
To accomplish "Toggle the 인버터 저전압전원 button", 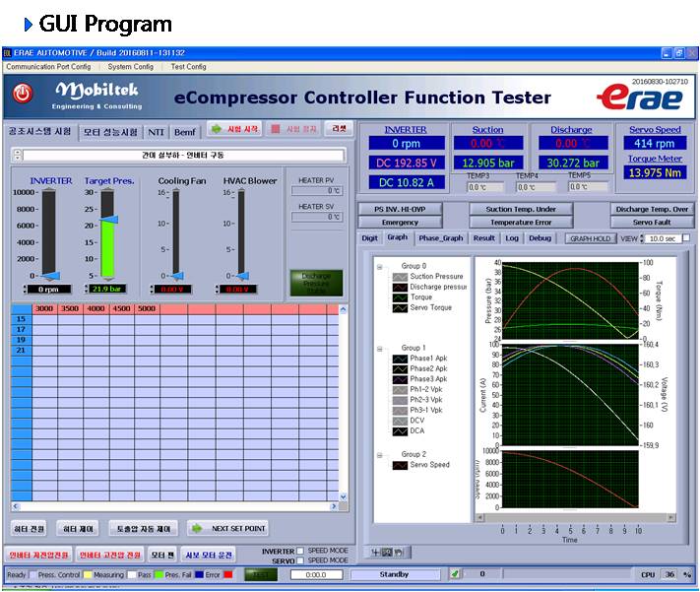I will (x=38, y=555).
